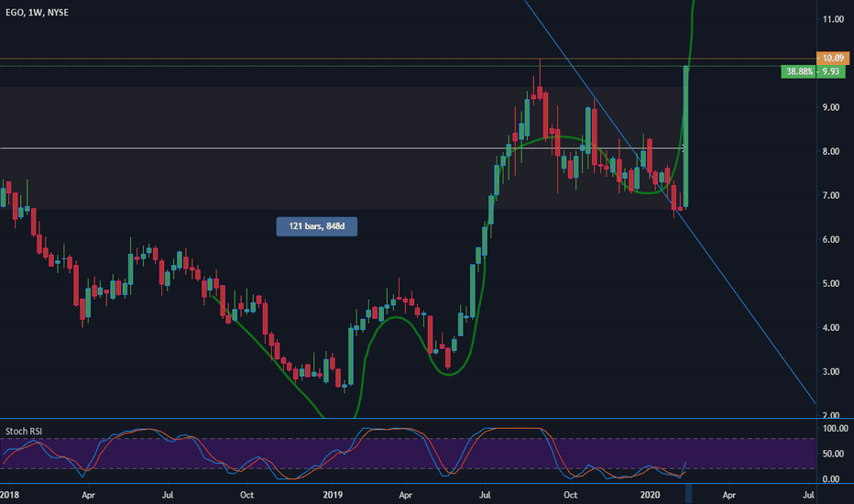Screen dimensions: 854x504
Task: Click the 7.00 price axis label
Action: (x=831, y=195)
